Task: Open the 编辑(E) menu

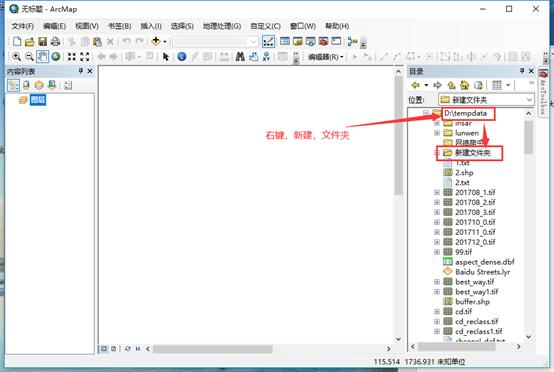Action: tap(54, 26)
